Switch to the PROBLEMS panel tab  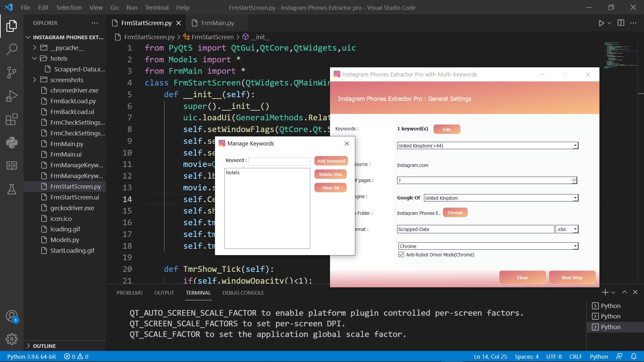129,293
